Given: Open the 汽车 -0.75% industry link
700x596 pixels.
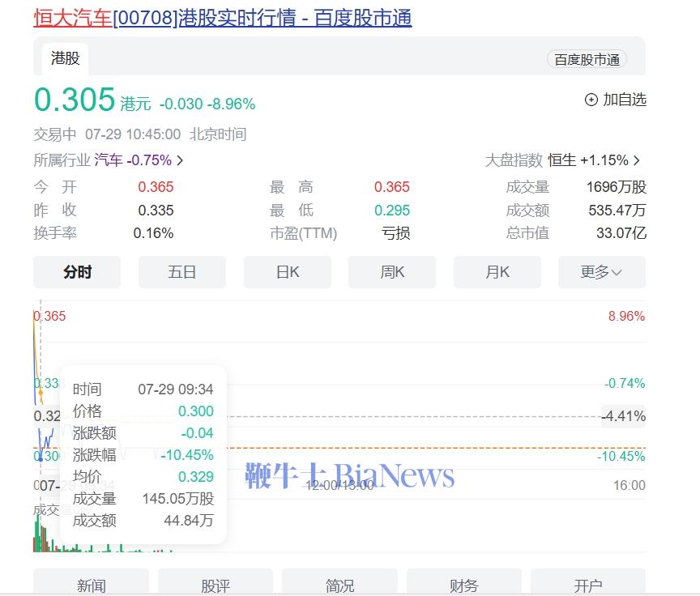Looking at the screenshot, I should (133, 160).
